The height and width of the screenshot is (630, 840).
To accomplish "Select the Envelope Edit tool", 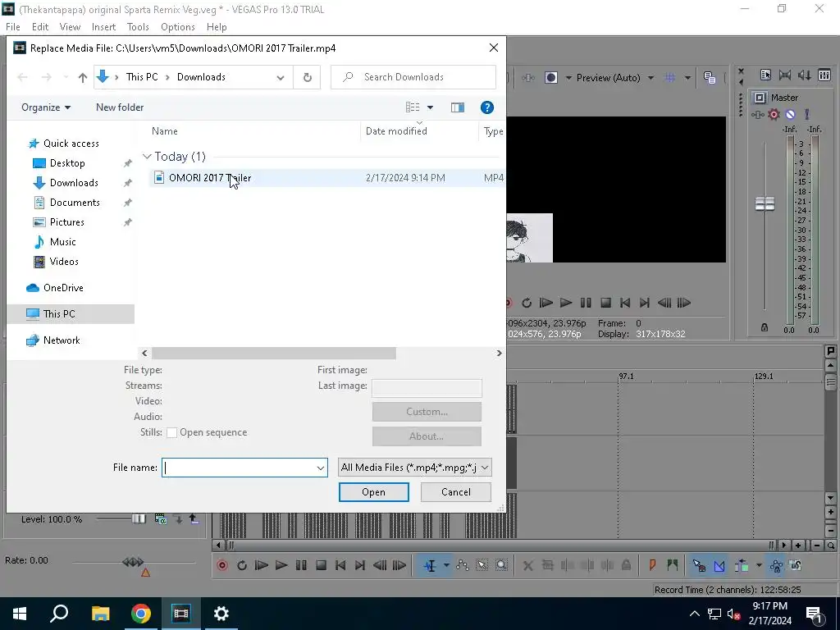I will click(463, 565).
